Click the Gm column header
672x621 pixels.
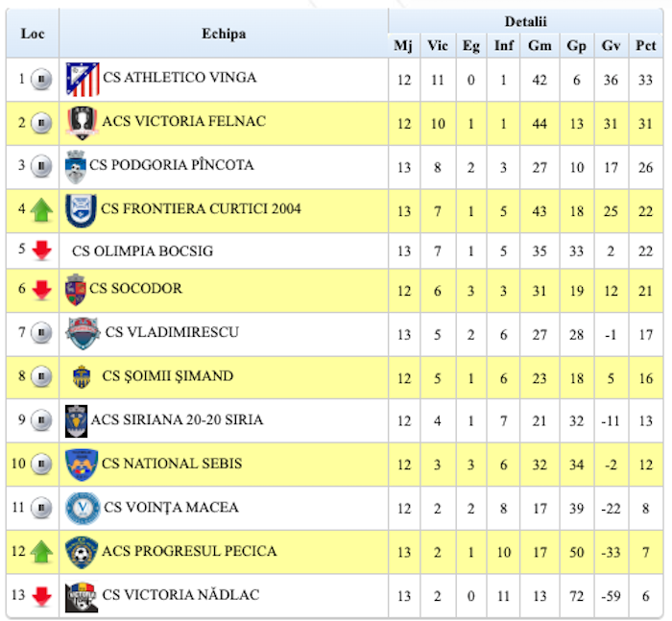point(540,45)
